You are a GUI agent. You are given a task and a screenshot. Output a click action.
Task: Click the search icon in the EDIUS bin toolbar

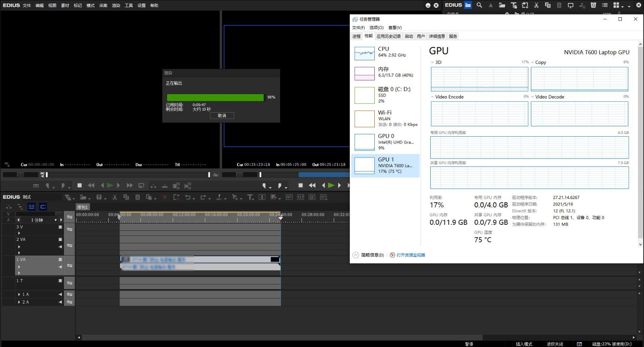(x=479, y=5)
